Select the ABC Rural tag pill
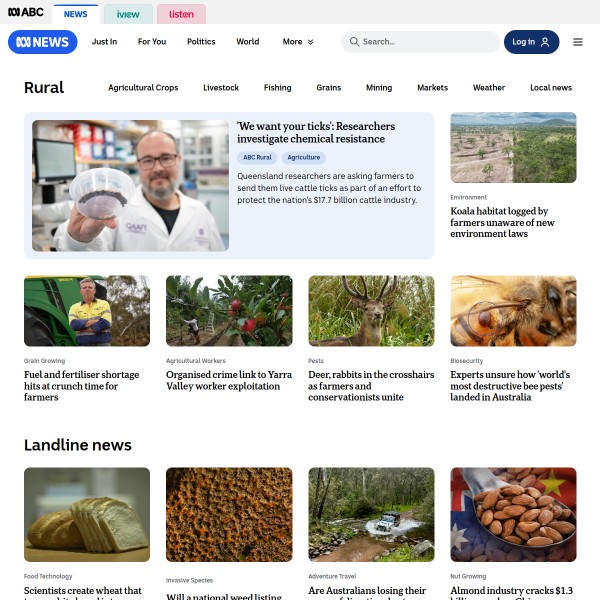 tap(257, 157)
